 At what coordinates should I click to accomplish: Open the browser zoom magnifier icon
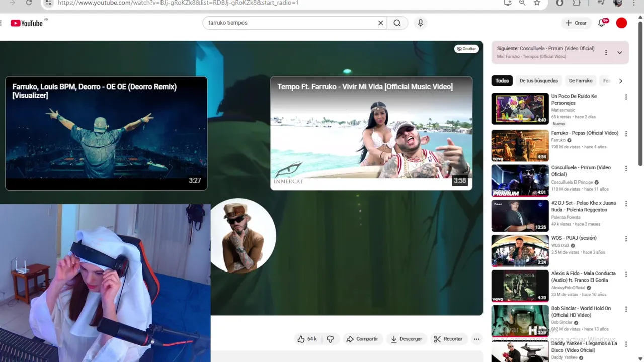[522, 3]
